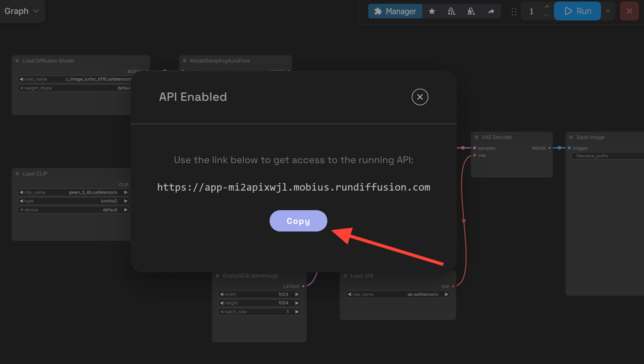The width and height of the screenshot is (644, 364).
Task: Close the API Enabled dialog
Action: pyautogui.click(x=420, y=97)
